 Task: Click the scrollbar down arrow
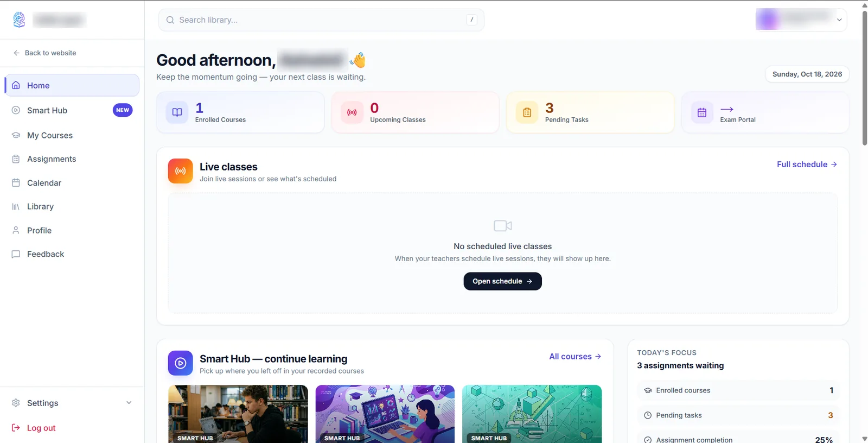pyautogui.click(x=864, y=439)
